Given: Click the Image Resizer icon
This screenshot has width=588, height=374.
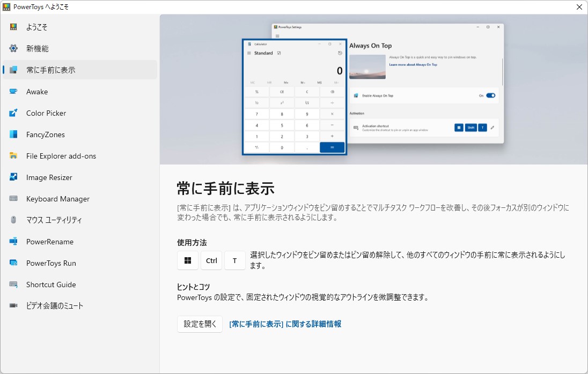Looking at the screenshot, I should click(14, 177).
